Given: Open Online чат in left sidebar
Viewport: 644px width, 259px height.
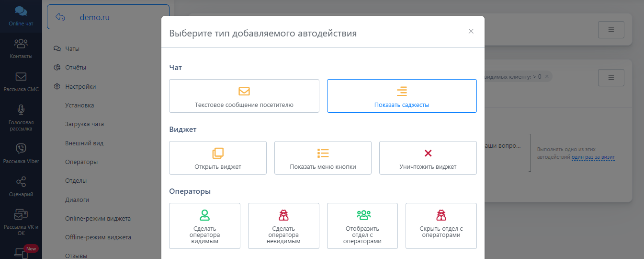Looking at the screenshot, I should pyautogui.click(x=21, y=15).
